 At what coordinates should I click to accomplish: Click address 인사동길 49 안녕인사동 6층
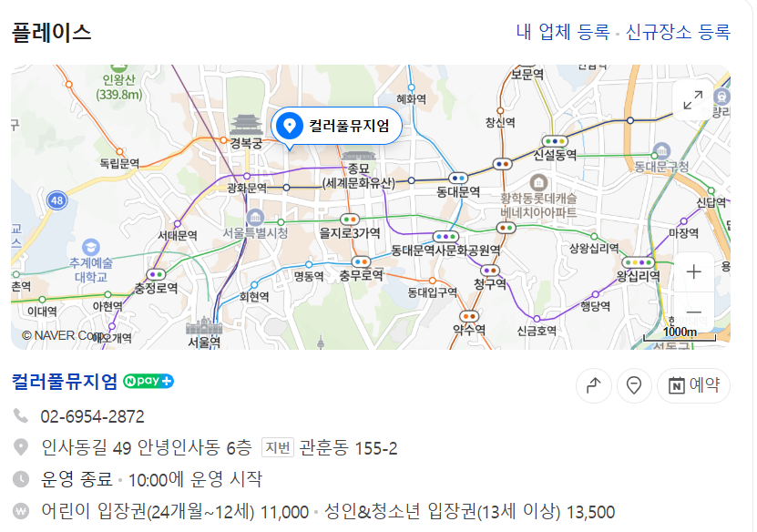tap(147, 447)
